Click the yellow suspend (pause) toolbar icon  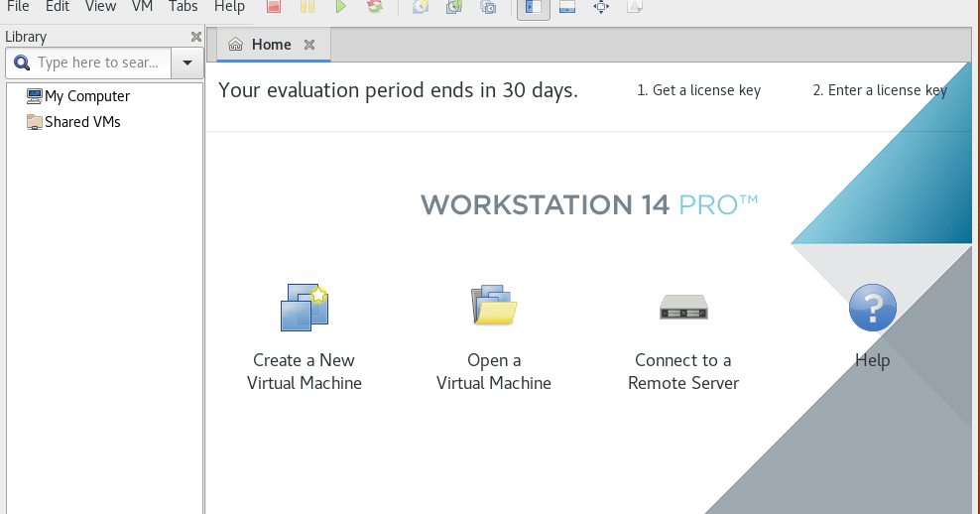point(306,6)
